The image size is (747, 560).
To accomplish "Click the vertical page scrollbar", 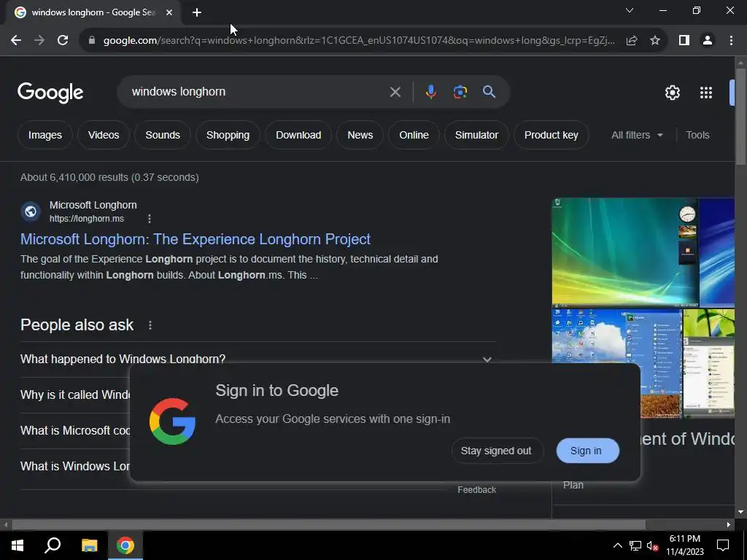I will (740, 117).
